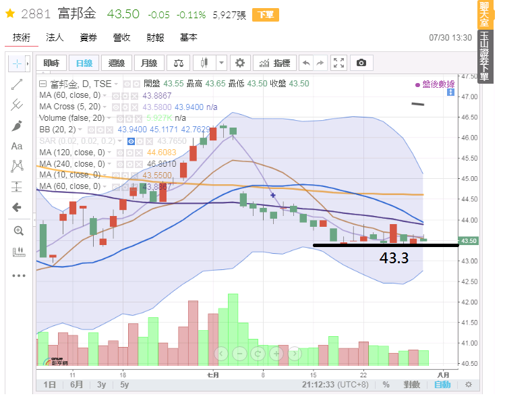Expand the cursor tool options arrow

[x=28, y=63]
